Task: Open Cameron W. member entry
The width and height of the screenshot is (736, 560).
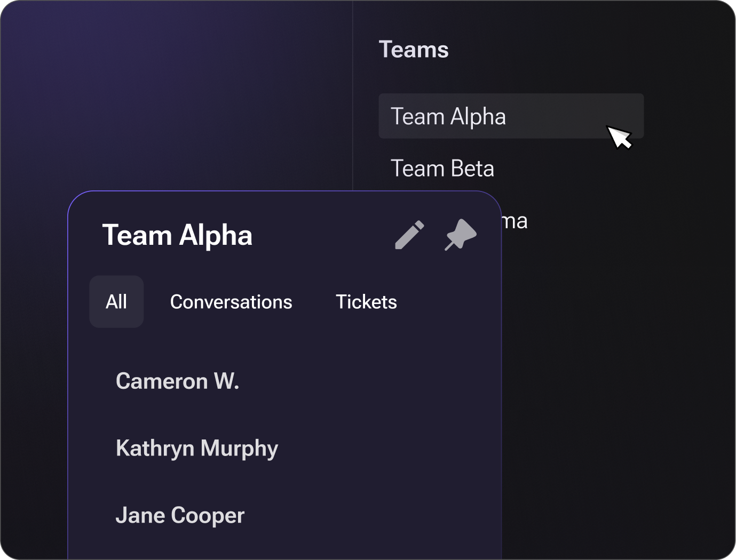Action: [x=177, y=381]
